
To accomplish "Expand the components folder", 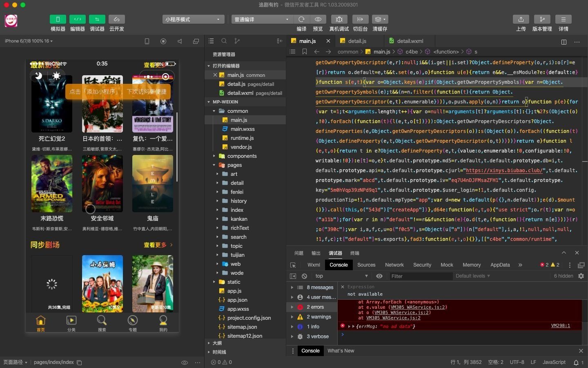I will click(245, 156).
